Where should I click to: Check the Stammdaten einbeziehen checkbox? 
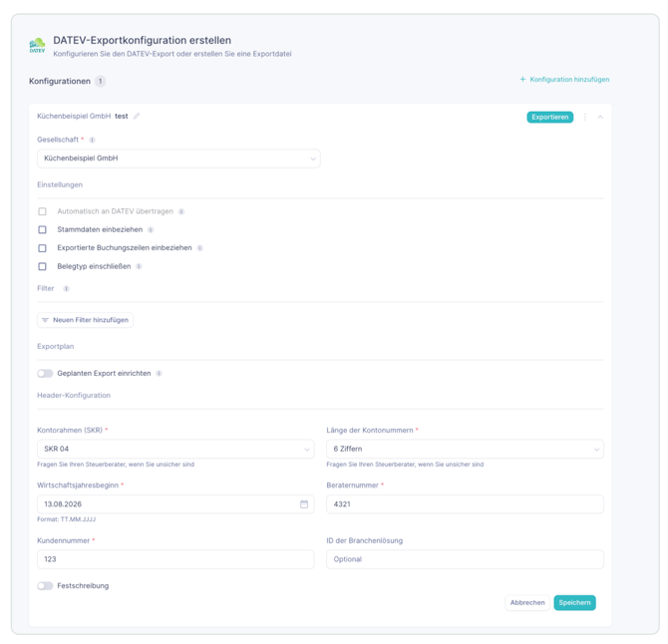click(42, 230)
